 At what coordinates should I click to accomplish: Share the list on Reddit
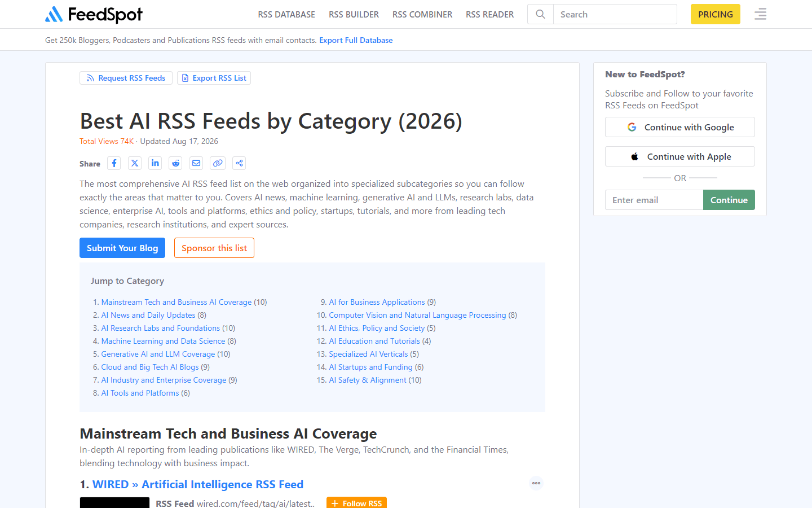coord(176,163)
